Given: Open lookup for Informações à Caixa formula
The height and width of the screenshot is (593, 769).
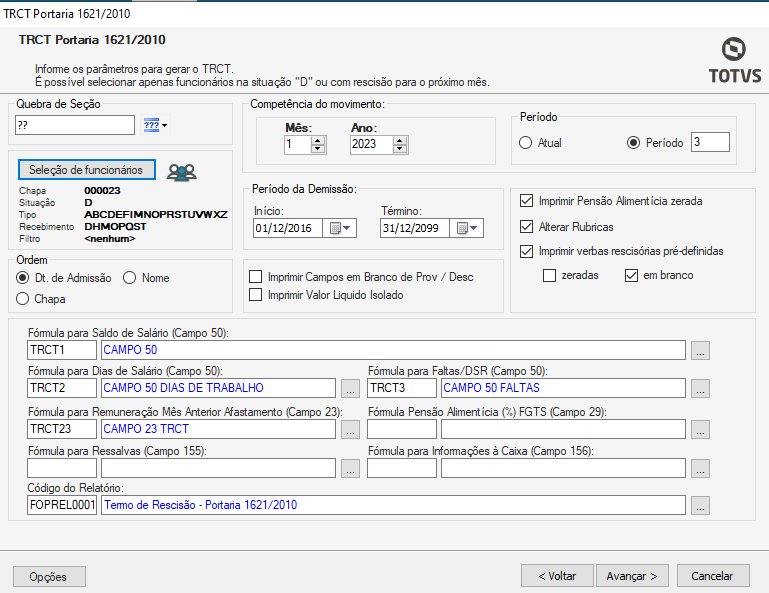Looking at the screenshot, I should [701, 468].
